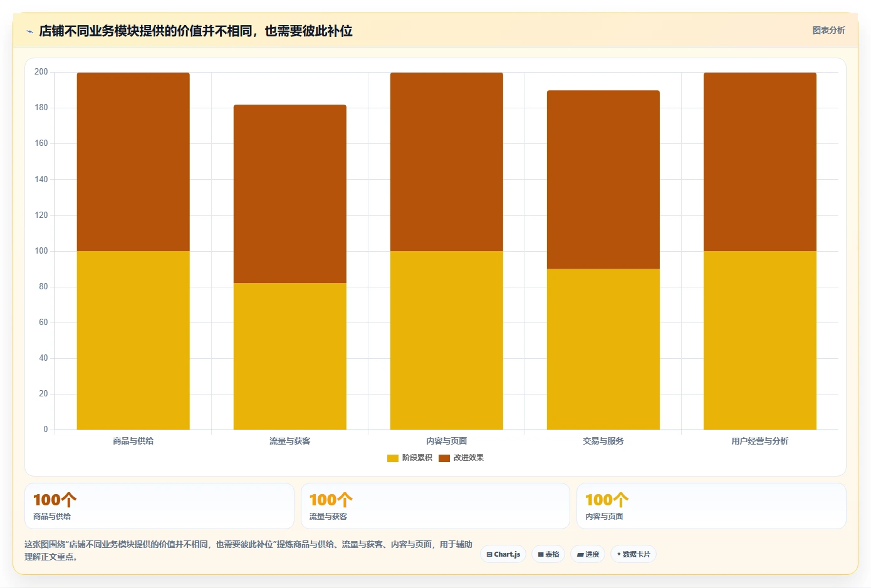Image resolution: width=871 pixels, height=588 pixels.
Task: Click the 0 value on the y-axis
Action: pos(46,430)
